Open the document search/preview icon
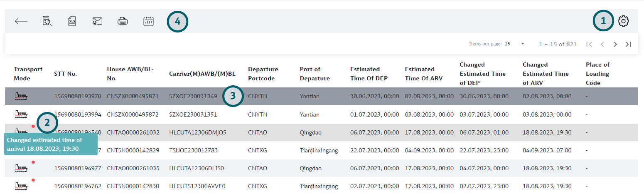The height and width of the screenshot is (194, 644). 47,21
